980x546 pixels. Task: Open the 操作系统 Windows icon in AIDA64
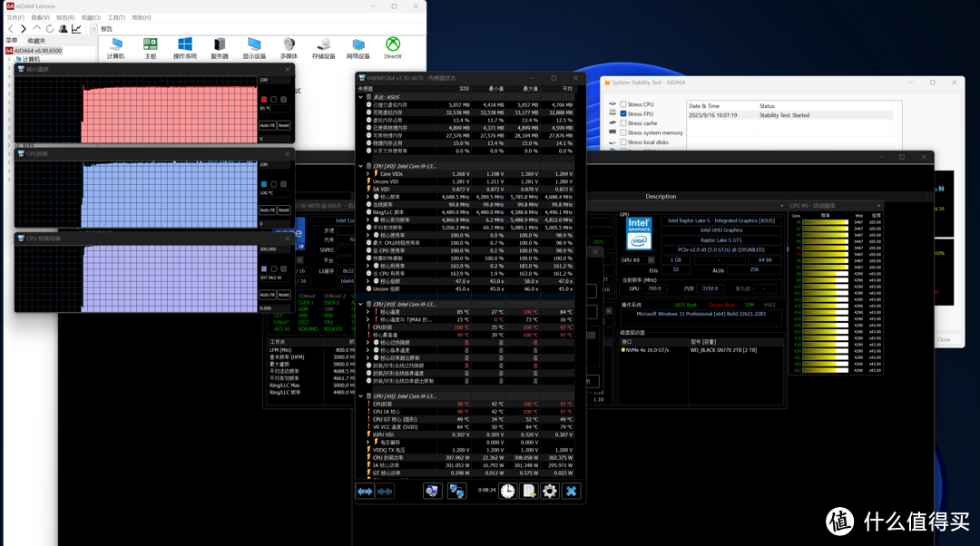pos(185,48)
